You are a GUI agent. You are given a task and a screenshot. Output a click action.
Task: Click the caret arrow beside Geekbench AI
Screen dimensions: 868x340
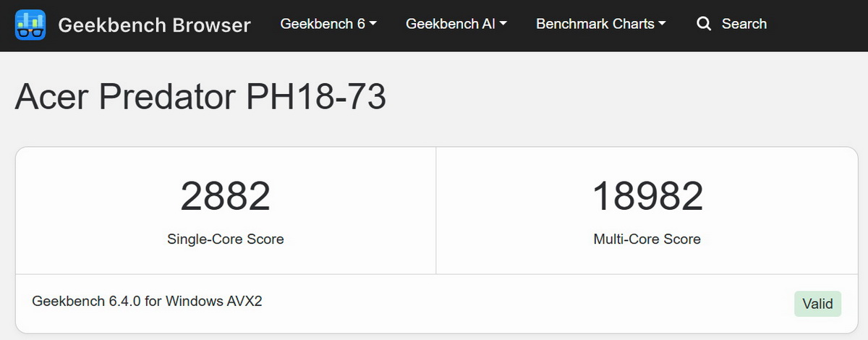click(503, 24)
